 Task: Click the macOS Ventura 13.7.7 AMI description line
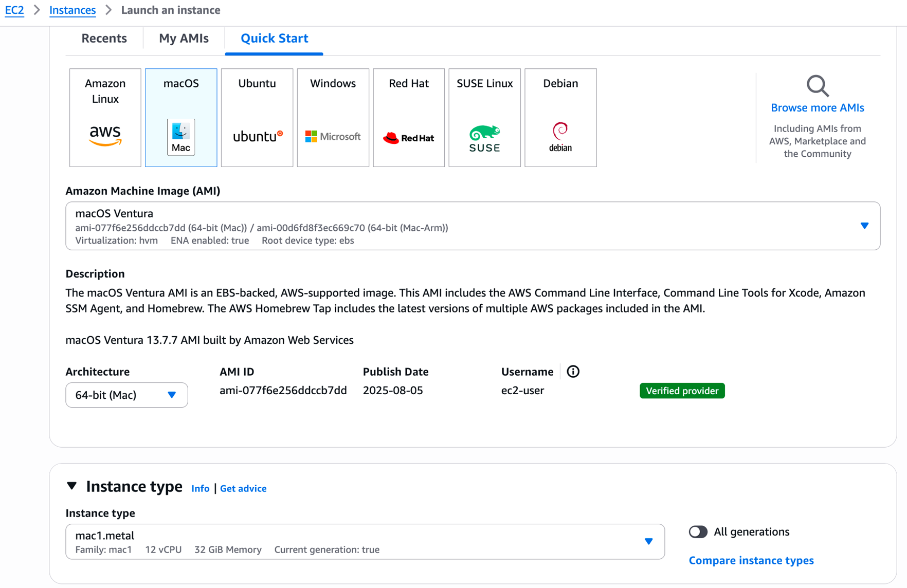coord(209,340)
